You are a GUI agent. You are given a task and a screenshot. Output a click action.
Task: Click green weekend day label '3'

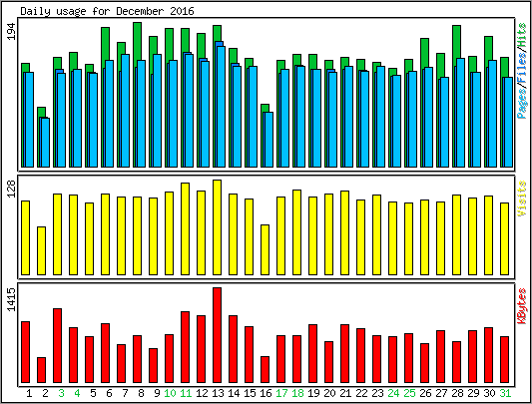coord(61,393)
